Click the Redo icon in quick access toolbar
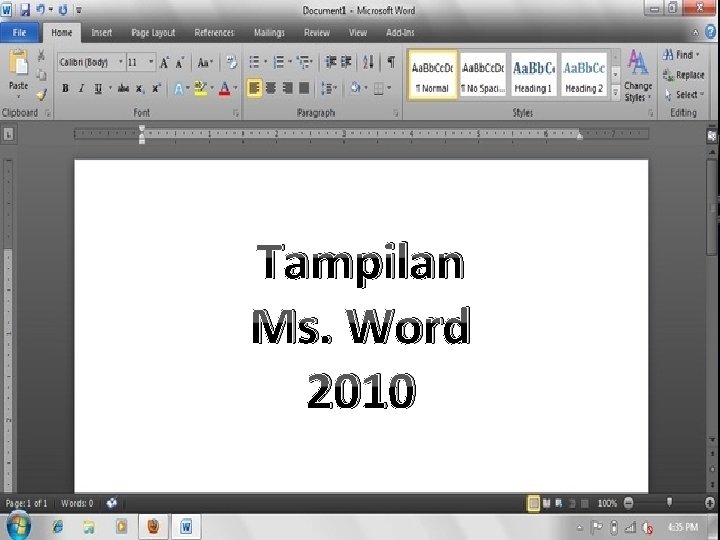This screenshot has width=720, height=540. point(63,10)
